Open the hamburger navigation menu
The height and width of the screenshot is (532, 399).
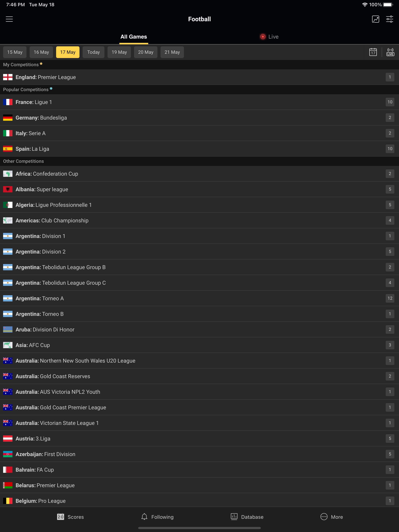coord(9,19)
